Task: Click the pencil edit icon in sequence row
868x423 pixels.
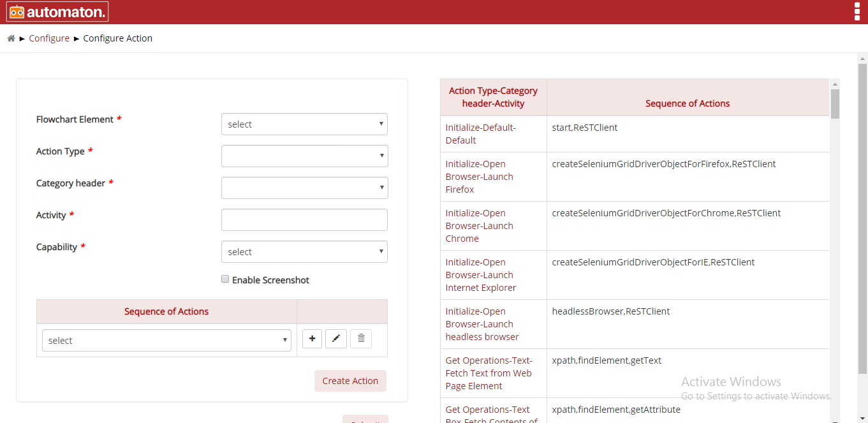Action: (336, 339)
